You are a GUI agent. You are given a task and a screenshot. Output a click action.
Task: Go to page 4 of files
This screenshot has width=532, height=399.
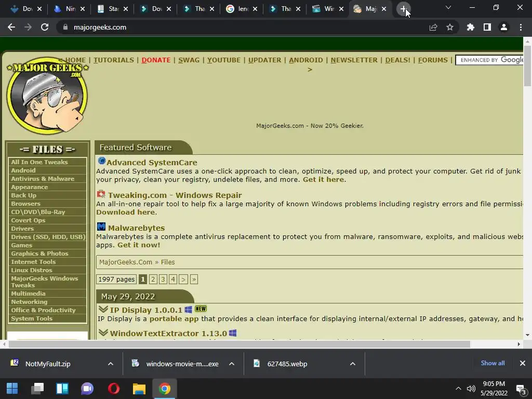173,279
